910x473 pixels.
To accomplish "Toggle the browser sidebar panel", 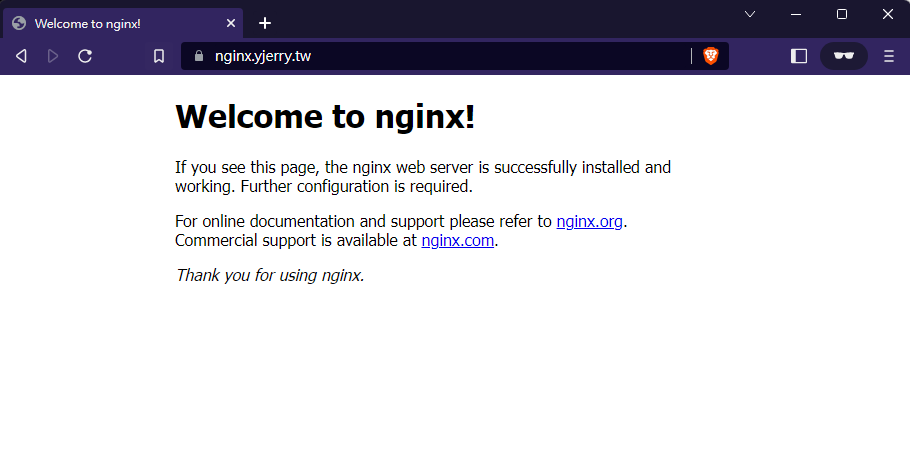I will pyautogui.click(x=799, y=56).
